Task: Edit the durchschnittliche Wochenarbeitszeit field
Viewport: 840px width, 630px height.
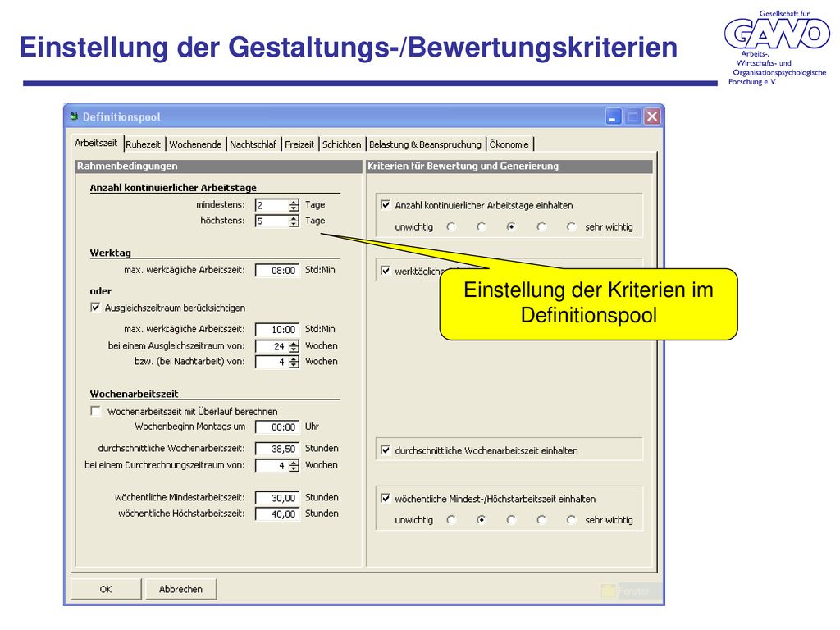Action: point(277,449)
